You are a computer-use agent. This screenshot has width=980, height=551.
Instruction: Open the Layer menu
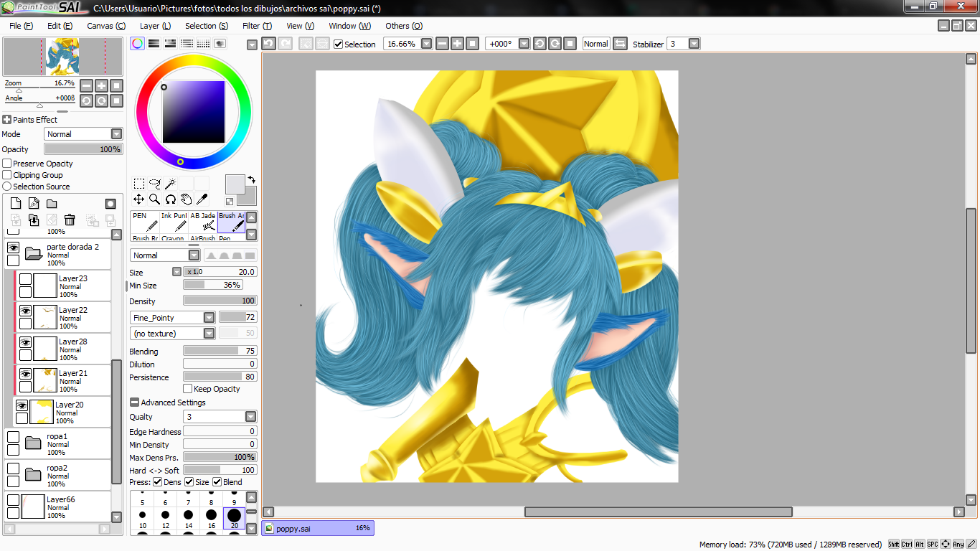(x=155, y=26)
